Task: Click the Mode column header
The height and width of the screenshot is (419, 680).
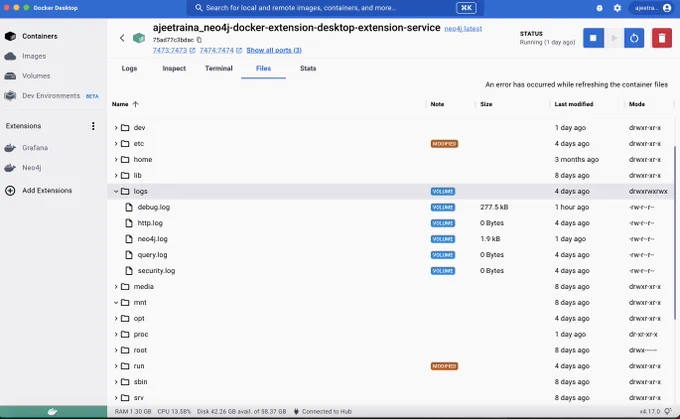Action: pos(637,104)
